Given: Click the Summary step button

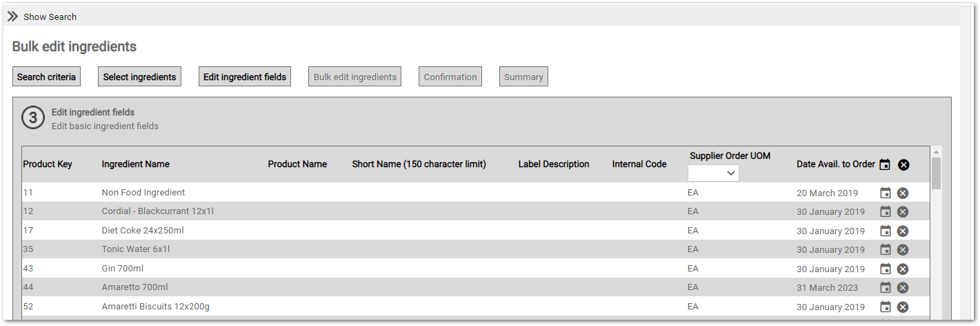Looking at the screenshot, I should [523, 77].
